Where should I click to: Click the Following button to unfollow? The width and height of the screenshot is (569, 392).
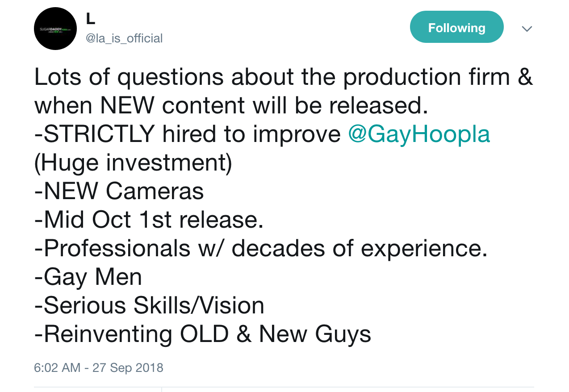[456, 27]
